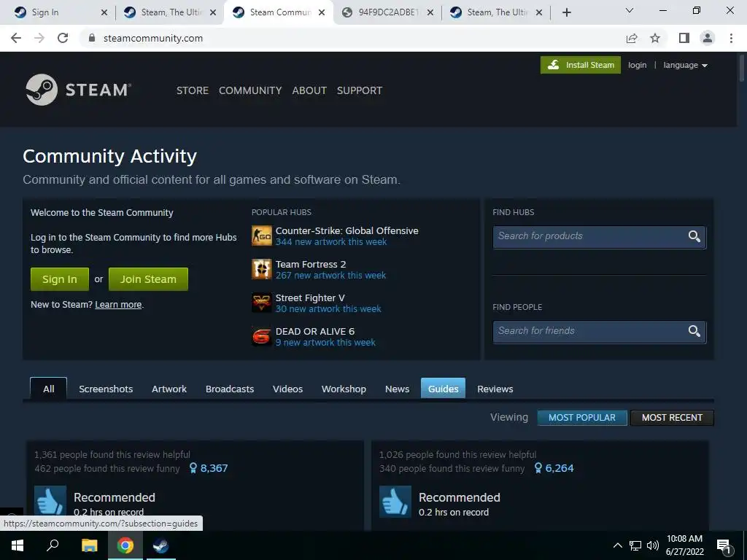Share this page using the share icon
747x560 pixels.
[x=632, y=38]
